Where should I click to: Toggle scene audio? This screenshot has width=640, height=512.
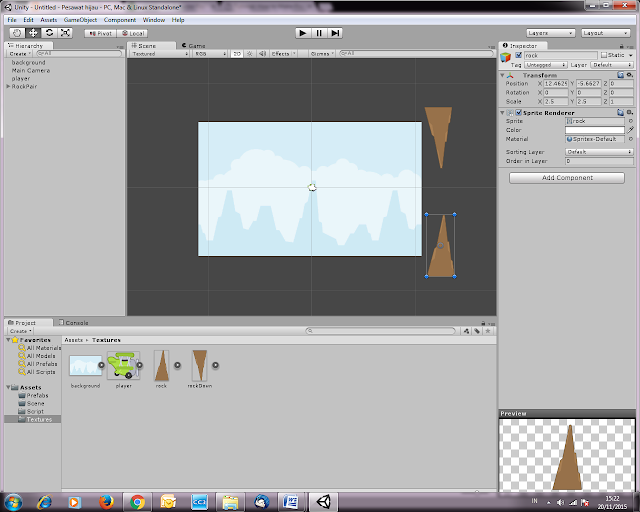pyautogui.click(x=262, y=53)
